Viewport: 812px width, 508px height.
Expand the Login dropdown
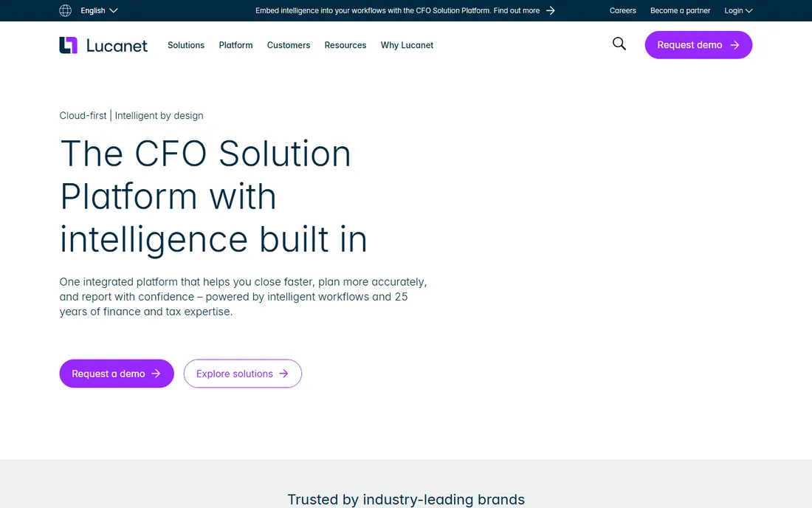coord(738,10)
